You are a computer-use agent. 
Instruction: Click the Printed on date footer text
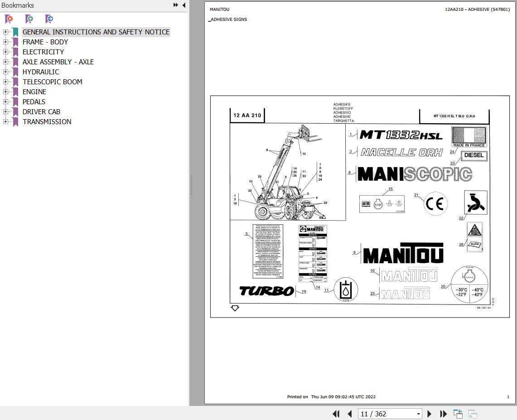tap(331, 396)
